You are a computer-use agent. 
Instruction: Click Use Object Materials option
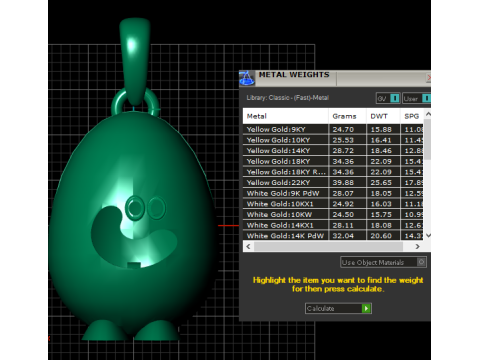click(383, 262)
